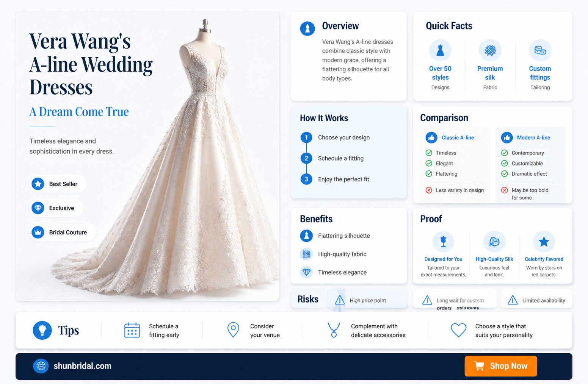Screen dimensions: 588x384
Task: Click the location pin venue icon
Action: pos(233,330)
